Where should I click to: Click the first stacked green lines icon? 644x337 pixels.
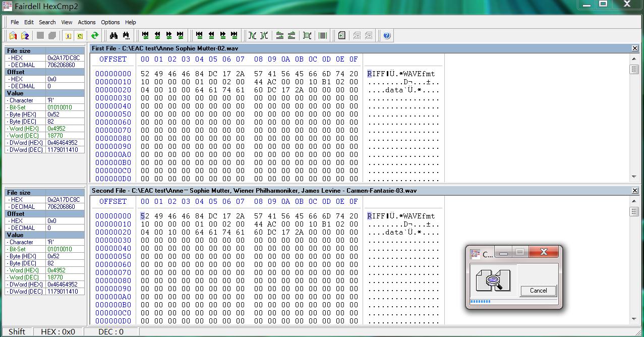pyautogui.click(x=279, y=35)
